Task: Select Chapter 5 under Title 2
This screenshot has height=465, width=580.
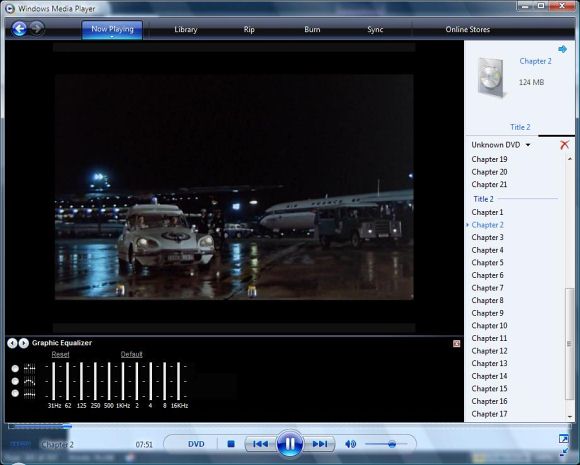Action: [x=487, y=263]
